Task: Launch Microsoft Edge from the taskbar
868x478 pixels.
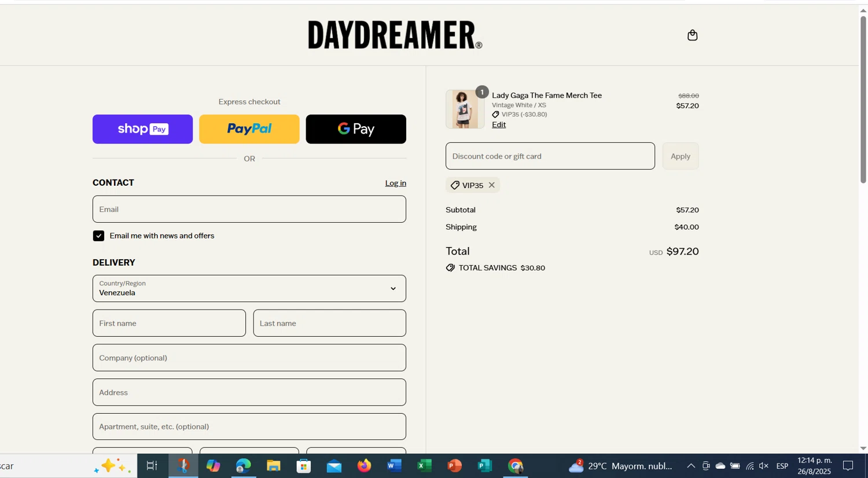Action: pyautogui.click(x=244, y=466)
